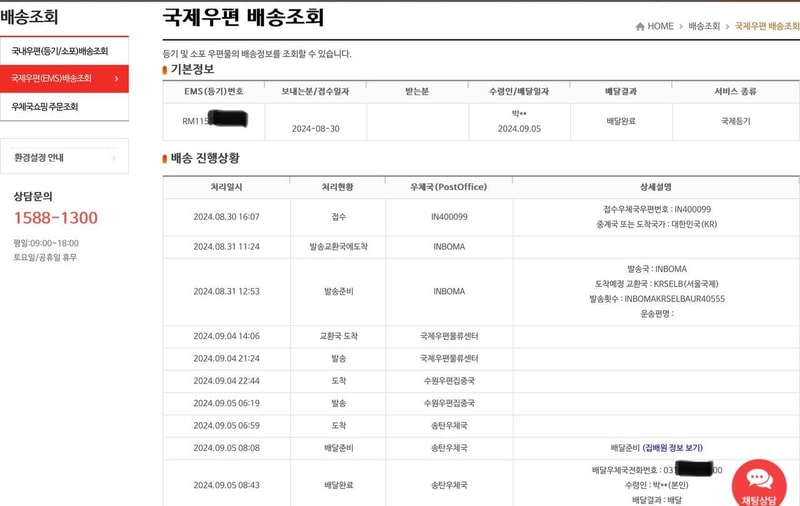This screenshot has width=800, height=506.
Task: Click 국제우편 배송조회 breadcrumb link
Action: [766, 26]
